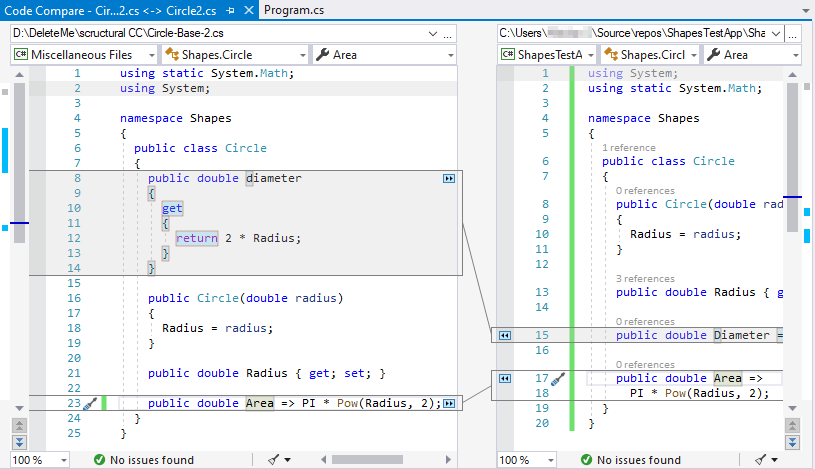This screenshot has width=815, height=469.
Task: Click '1 reference' CodeLens above class Circle
Action: tap(628, 148)
